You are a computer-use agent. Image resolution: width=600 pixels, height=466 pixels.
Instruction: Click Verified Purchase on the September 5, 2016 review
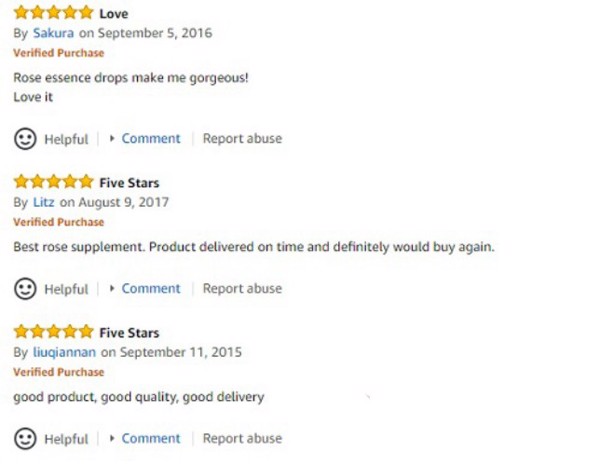click(58, 52)
